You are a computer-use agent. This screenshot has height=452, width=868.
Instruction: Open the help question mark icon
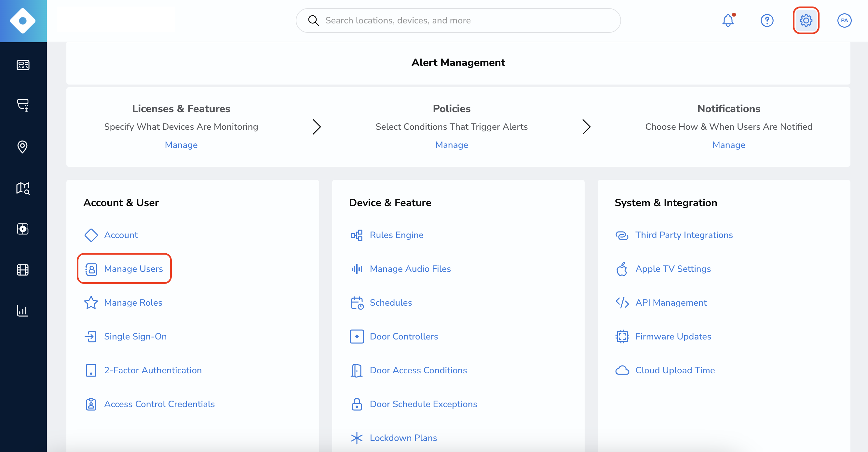[767, 20]
